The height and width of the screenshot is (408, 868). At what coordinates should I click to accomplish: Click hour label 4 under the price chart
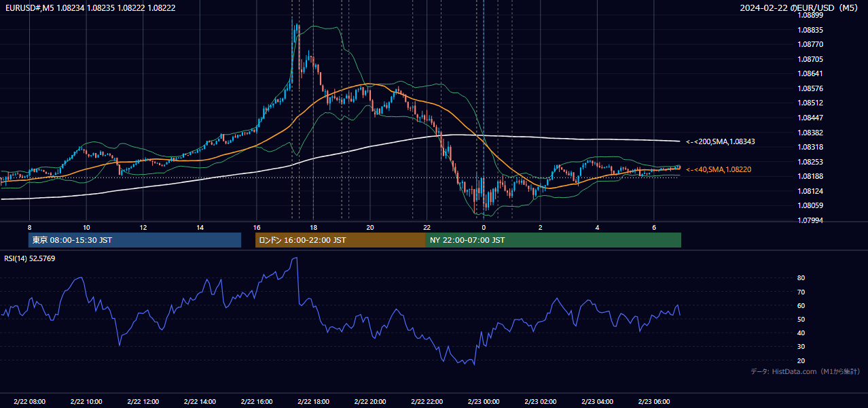[597, 227]
